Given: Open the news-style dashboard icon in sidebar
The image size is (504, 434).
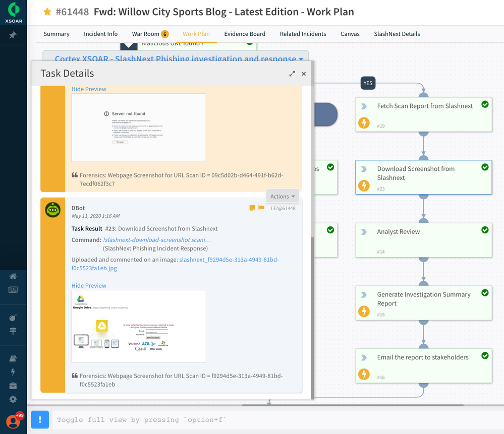Looking at the screenshot, I should pos(13,290).
